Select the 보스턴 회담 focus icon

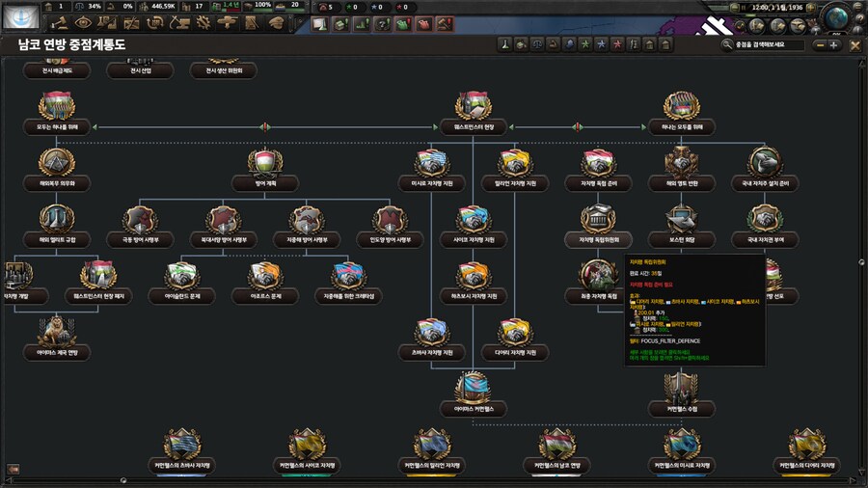(683, 218)
